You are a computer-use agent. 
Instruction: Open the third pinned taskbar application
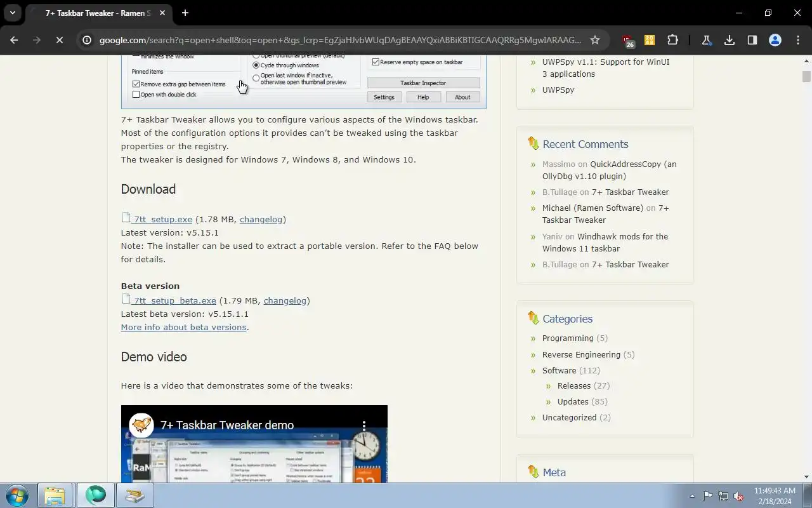click(x=134, y=495)
